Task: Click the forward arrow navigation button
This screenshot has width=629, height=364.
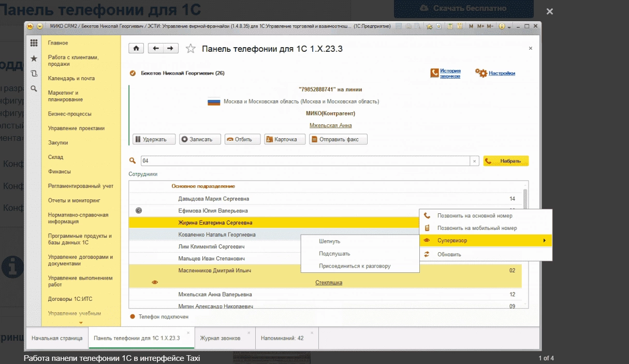Action: pos(170,48)
